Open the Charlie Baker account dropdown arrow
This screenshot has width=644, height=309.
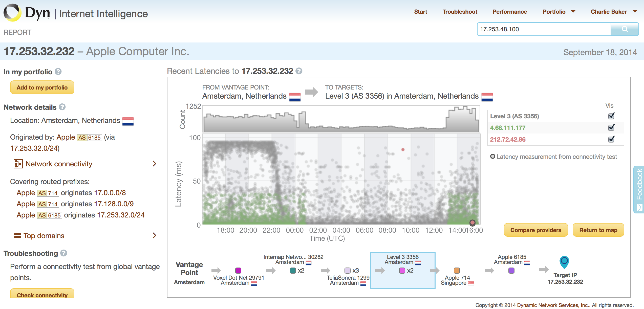pos(635,12)
